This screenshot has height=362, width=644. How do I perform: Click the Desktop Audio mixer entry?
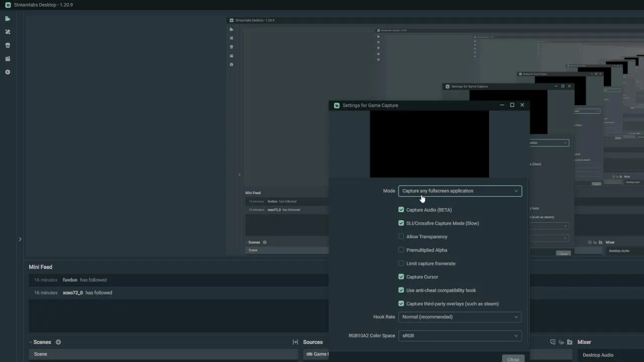point(598,355)
